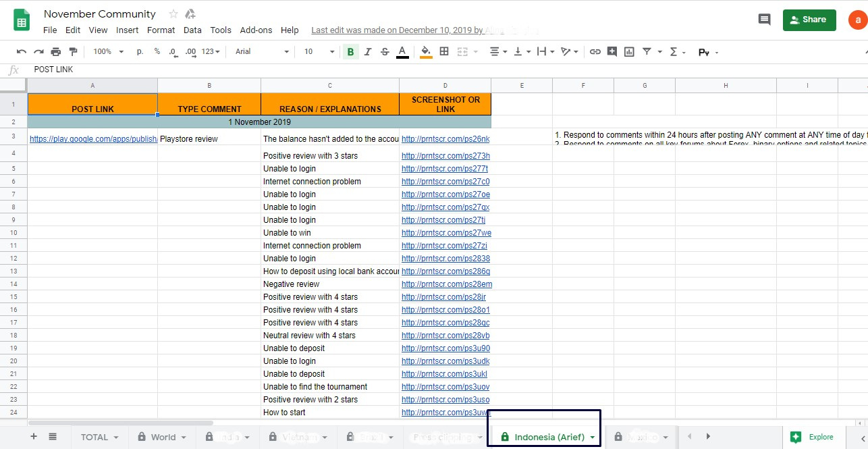Star this November Community document

173,14
